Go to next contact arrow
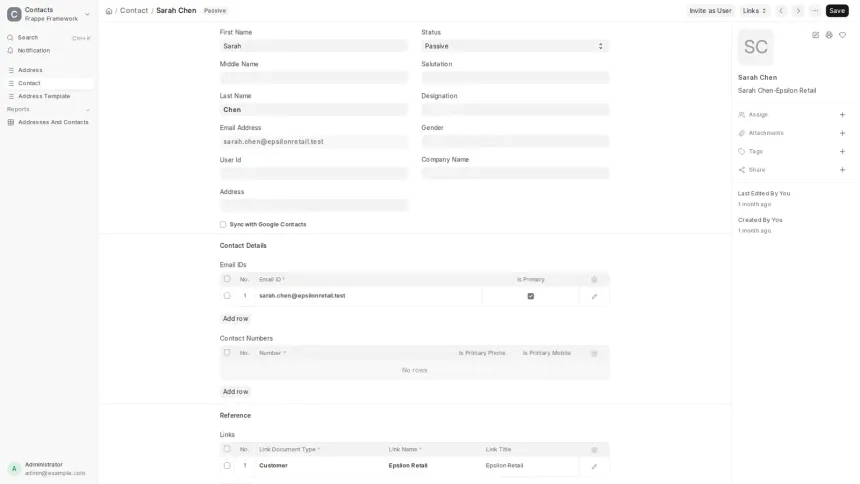860x484 pixels. click(x=798, y=10)
